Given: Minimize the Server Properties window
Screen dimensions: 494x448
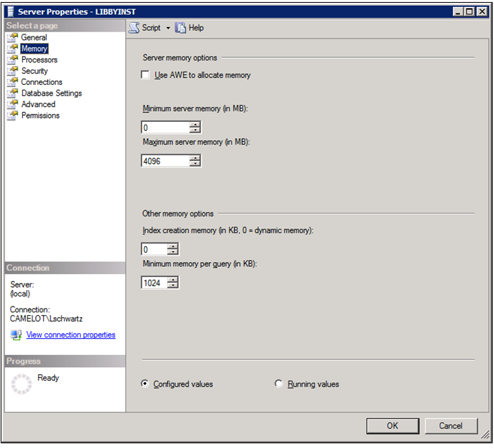Looking at the screenshot, I should pyautogui.click(x=458, y=11).
